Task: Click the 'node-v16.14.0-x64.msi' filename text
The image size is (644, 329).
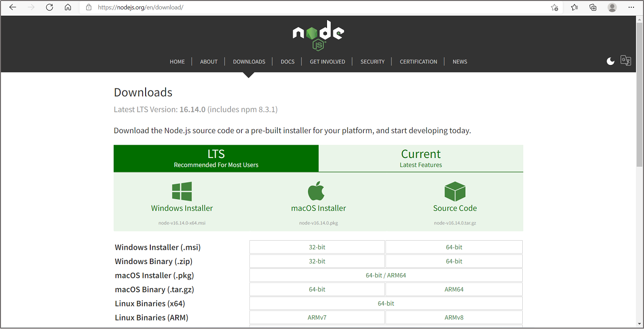Action: tap(182, 223)
